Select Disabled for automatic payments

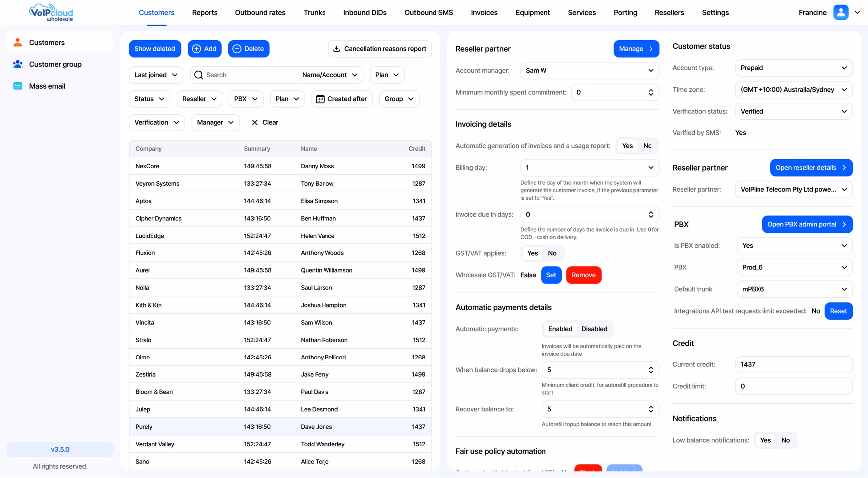pos(594,329)
